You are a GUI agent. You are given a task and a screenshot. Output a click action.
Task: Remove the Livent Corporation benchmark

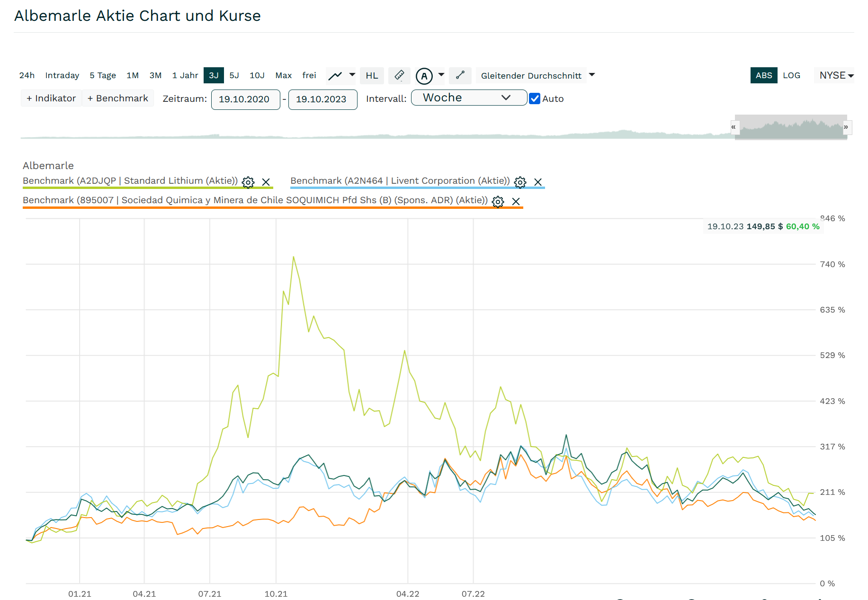(x=538, y=182)
